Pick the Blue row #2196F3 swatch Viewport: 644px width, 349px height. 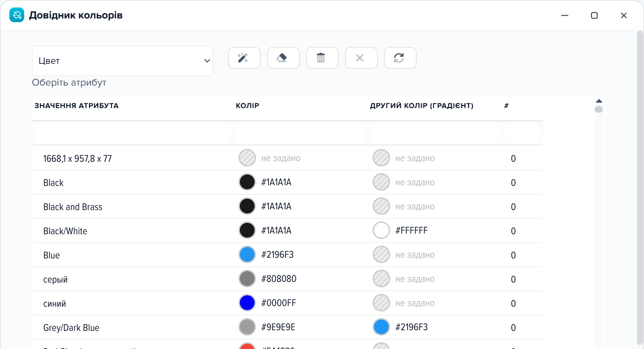247,255
